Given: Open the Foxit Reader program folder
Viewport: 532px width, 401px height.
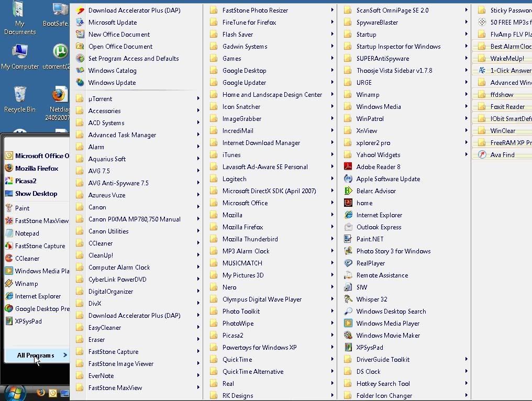Looking at the screenshot, I should coord(504,106).
